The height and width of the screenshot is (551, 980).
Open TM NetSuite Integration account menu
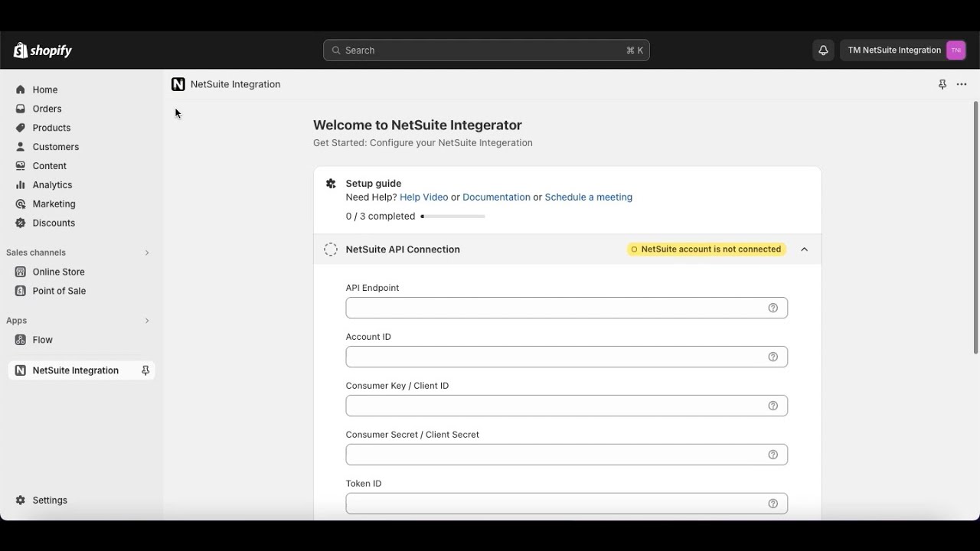[904, 51]
